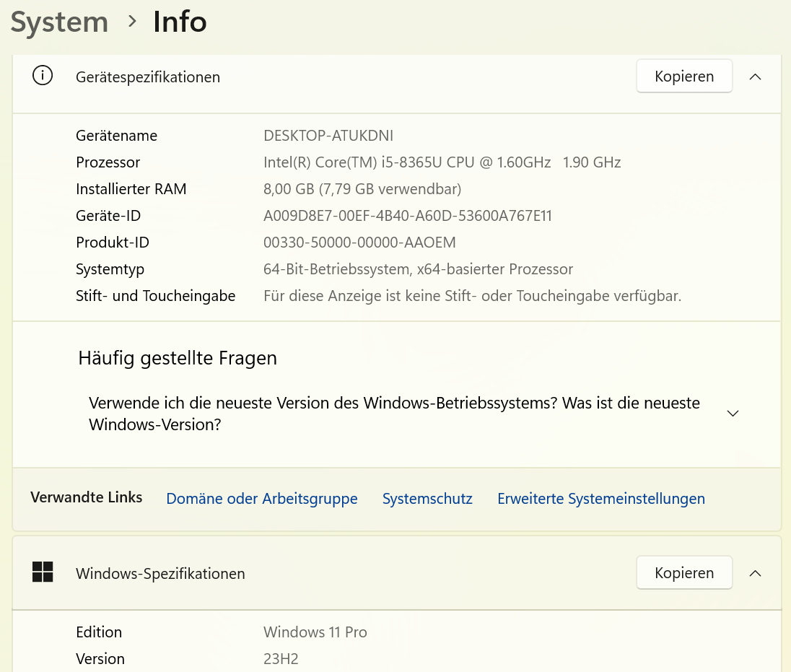
Task: Go back to System in breadcrumb
Action: pyautogui.click(x=59, y=22)
